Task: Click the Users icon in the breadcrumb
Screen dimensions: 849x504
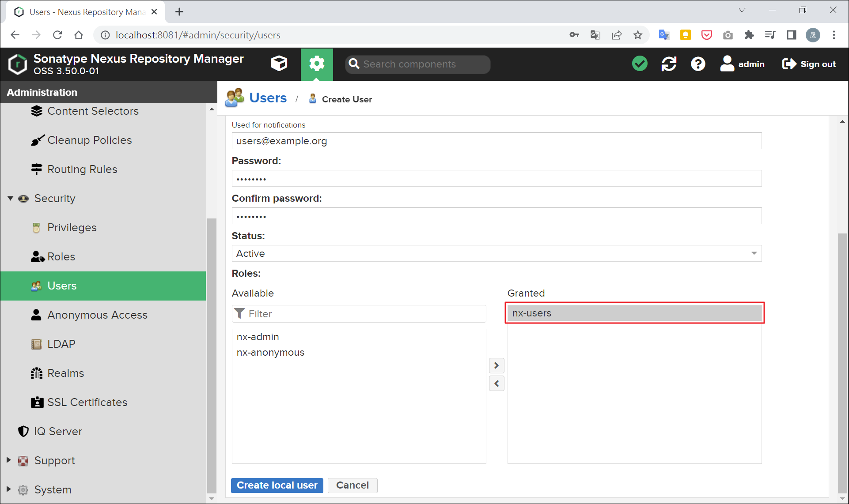Action: pos(234,98)
